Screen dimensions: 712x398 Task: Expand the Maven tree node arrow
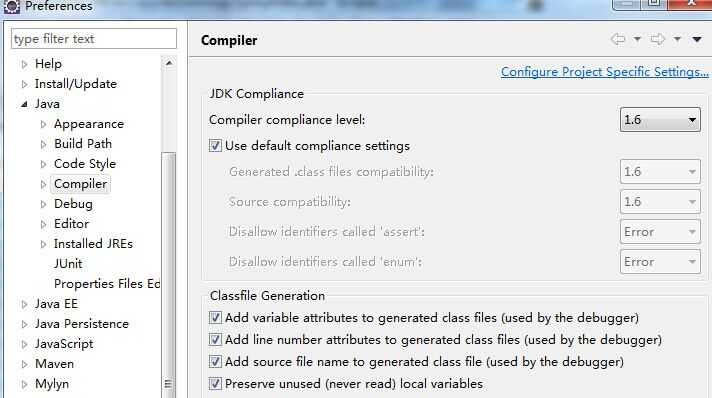pos(25,364)
